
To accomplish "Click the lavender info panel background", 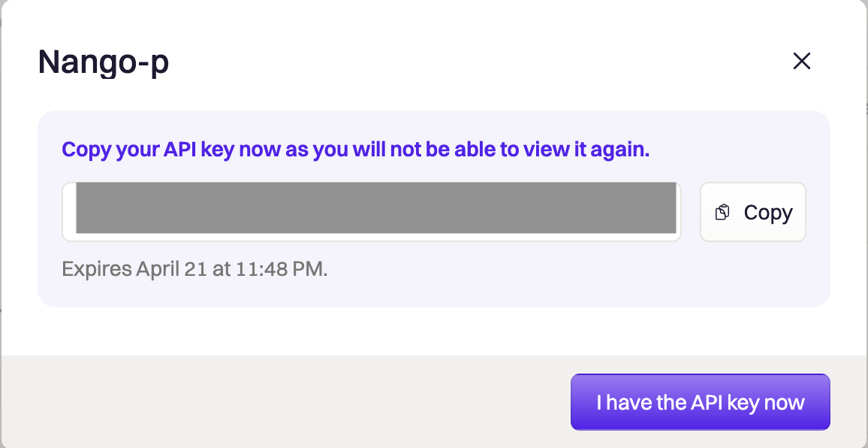I will click(434, 291).
